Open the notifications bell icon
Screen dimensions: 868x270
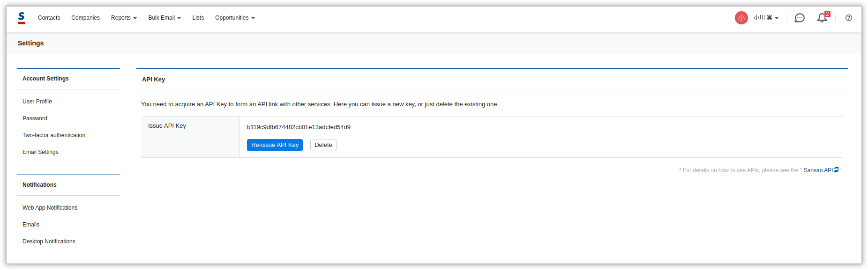click(x=822, y=18)
